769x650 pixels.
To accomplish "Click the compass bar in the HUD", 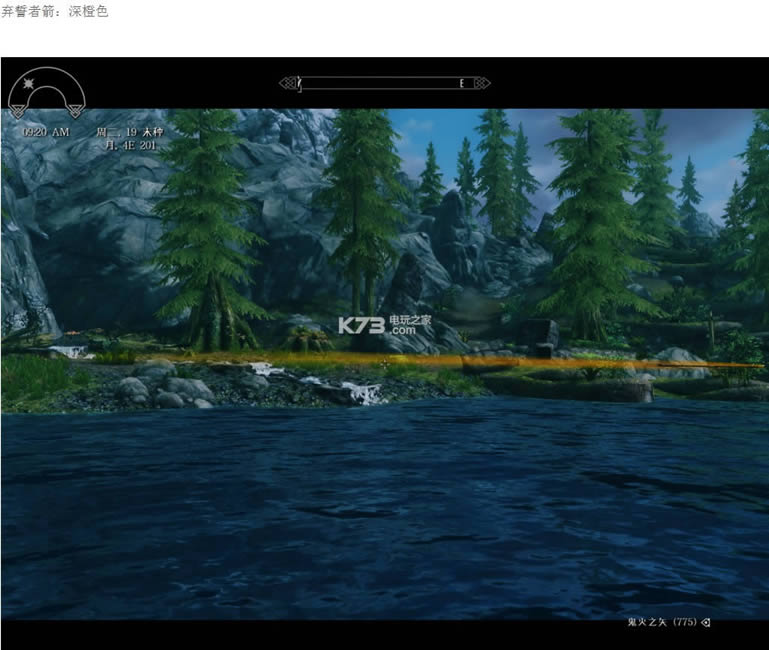I will 384,83.
